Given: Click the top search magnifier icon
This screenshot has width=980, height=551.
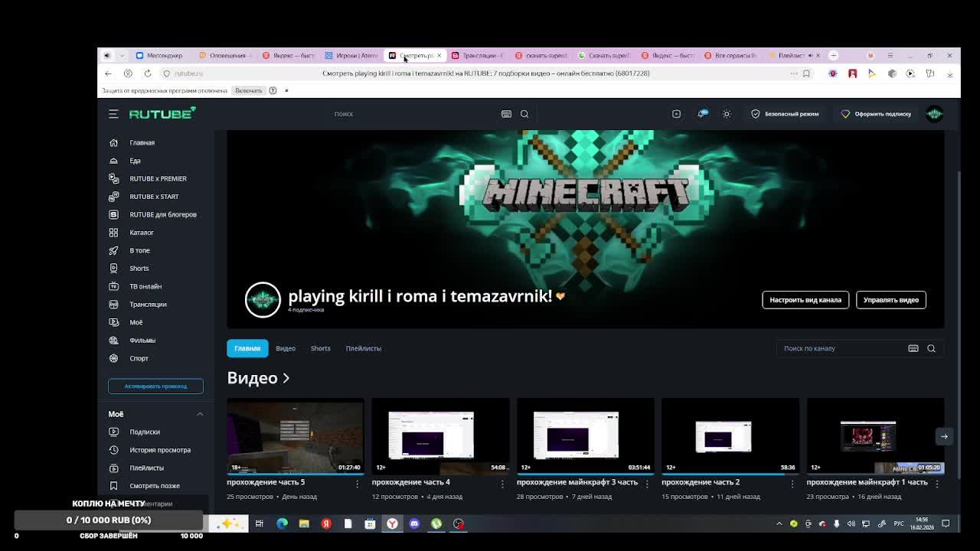Looking at the screenshot, I should pyautogui.click(x=524, y=114).
